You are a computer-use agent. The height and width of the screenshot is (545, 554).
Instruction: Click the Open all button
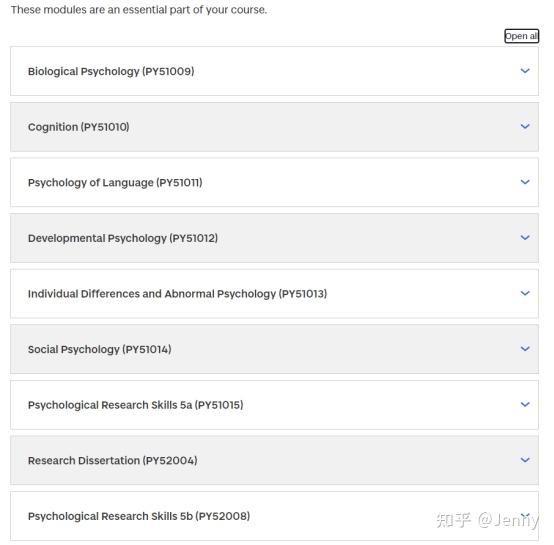point(521,36)
